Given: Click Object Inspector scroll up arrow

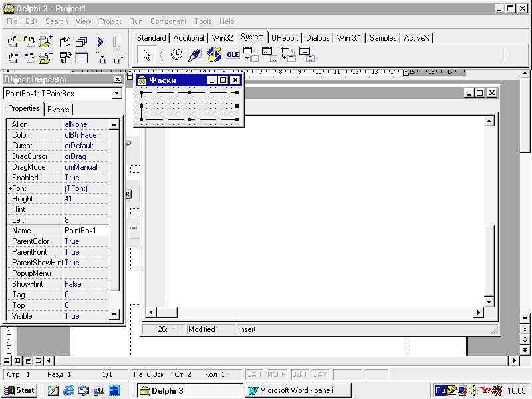Looking at the screenshot, I should pyautogui.click(x=114, y=124).
